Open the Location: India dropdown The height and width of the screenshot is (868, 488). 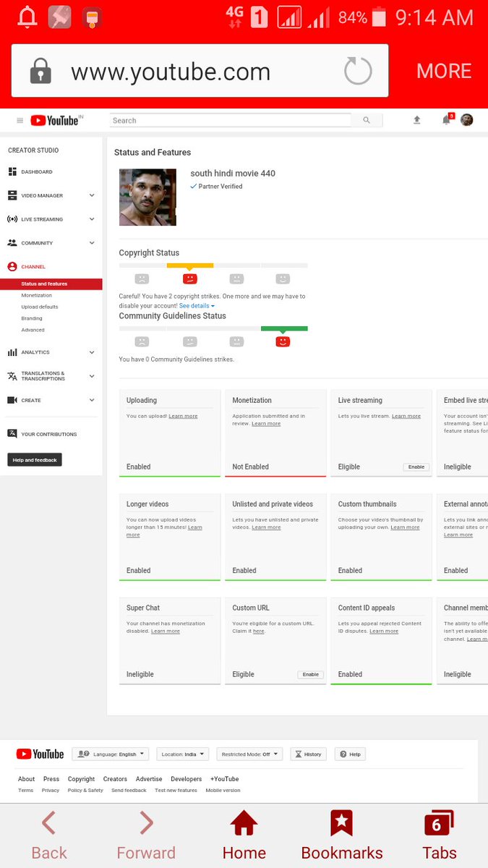(182, 754)
